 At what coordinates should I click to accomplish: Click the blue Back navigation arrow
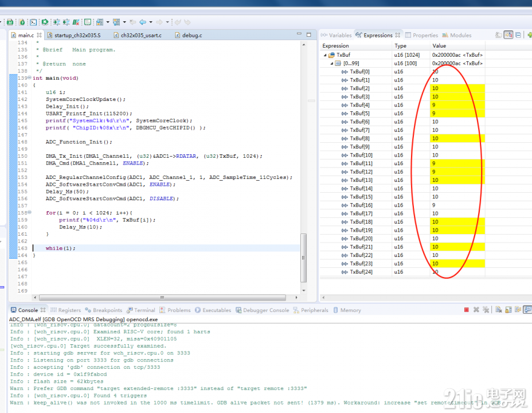(143, 22)
